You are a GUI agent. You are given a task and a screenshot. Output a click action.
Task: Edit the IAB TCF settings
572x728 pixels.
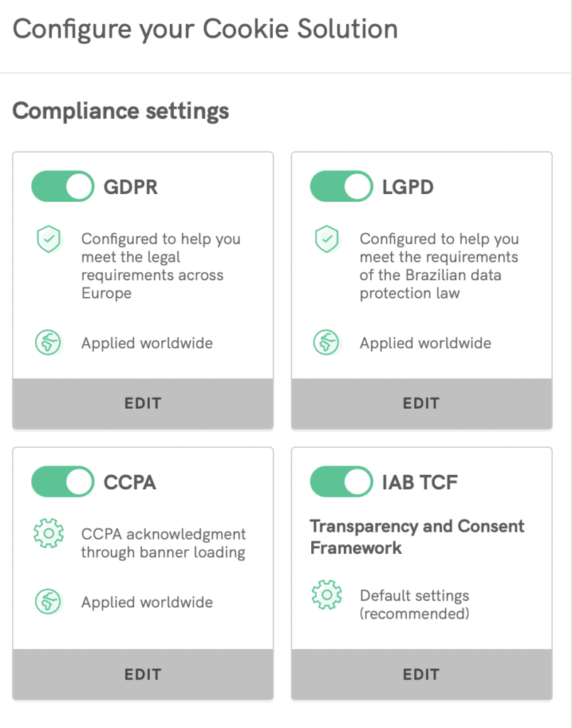coord(421,674)
